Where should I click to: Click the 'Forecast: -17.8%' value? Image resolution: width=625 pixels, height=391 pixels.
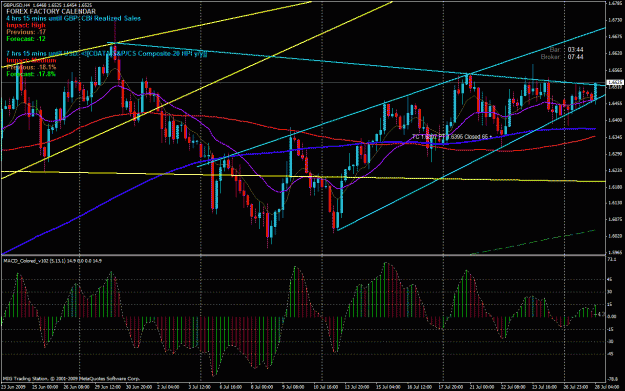click(31, 74)
